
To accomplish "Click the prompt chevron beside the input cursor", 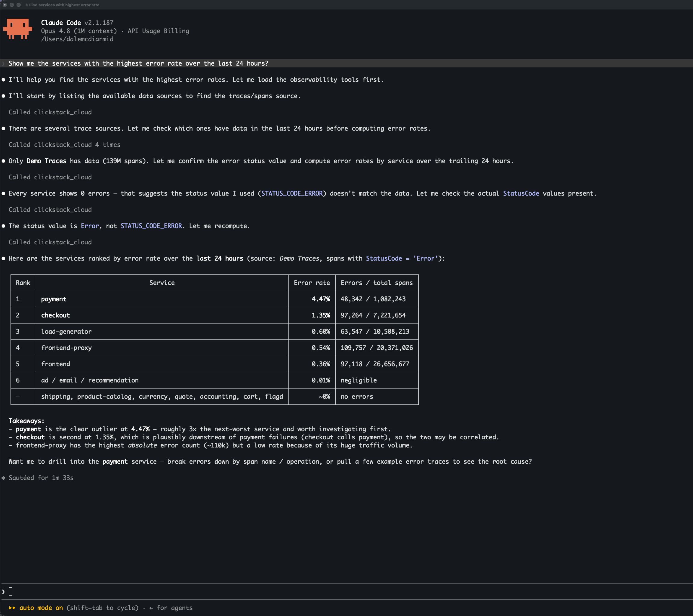I will coord(3,592).
